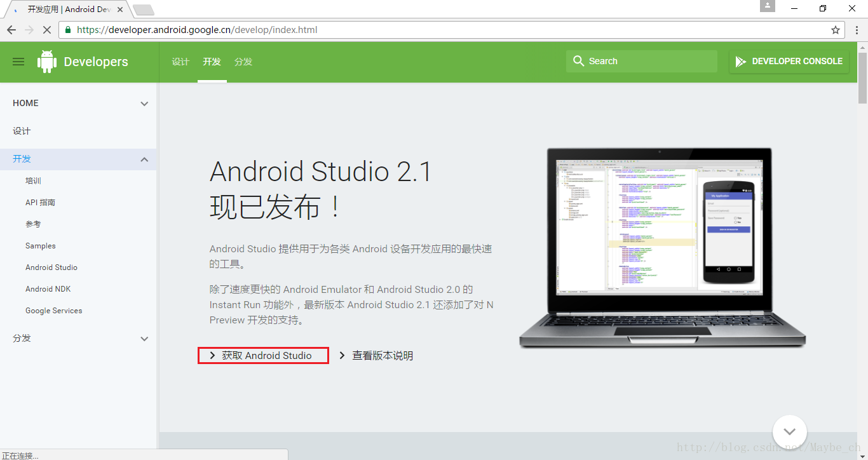Click the laptop Android Studio image
868x460 pixels.
pyautogui.click(x=662, y=248)
